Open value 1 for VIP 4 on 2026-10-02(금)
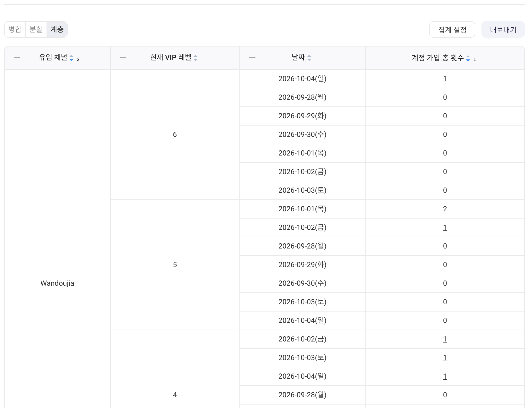This screenshot has width=529, height=420. (x=445, y=339)
